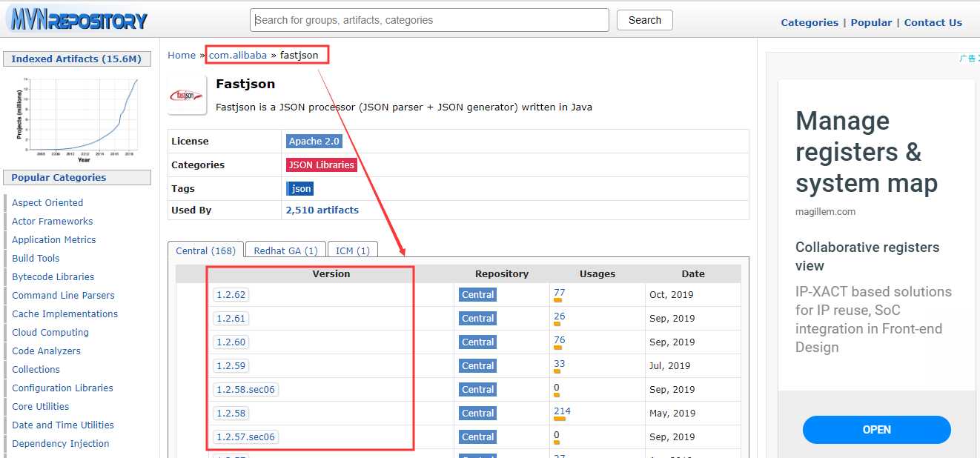The image size is (980, 458).
Task: Open version 1.2.59
Action: [231, 365]
